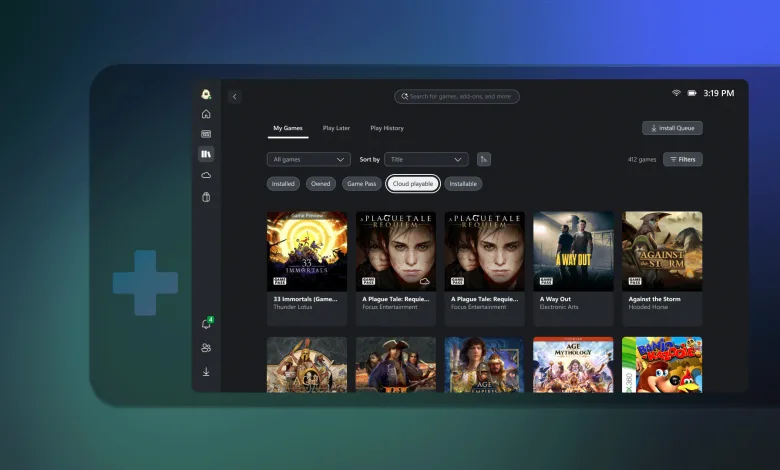Toggle the Owned filter chip

click(321, 184)
